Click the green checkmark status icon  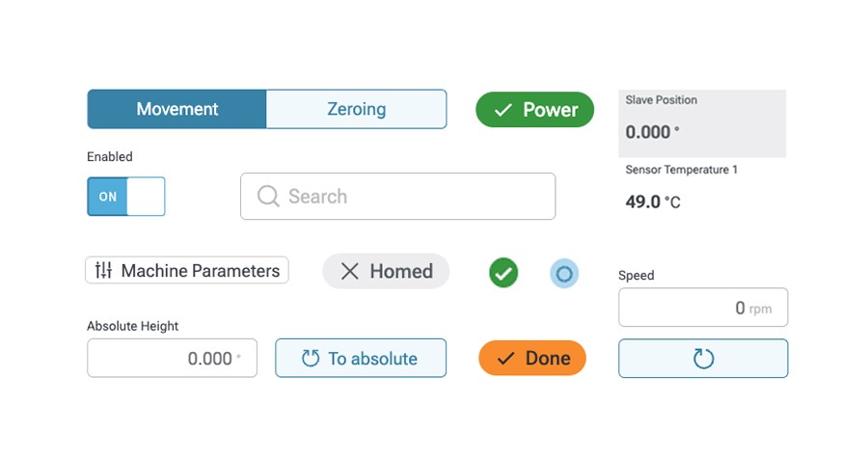coord(503,273)
